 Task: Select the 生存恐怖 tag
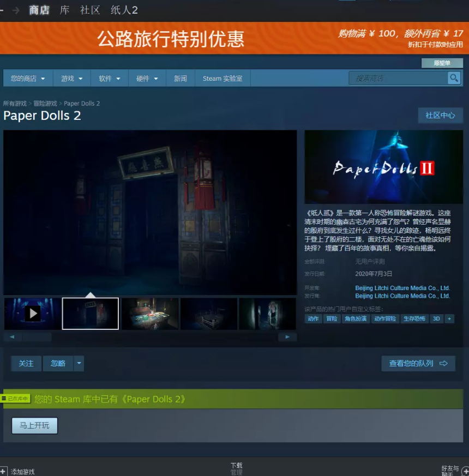pyautogui.click(x=414, y=319)
